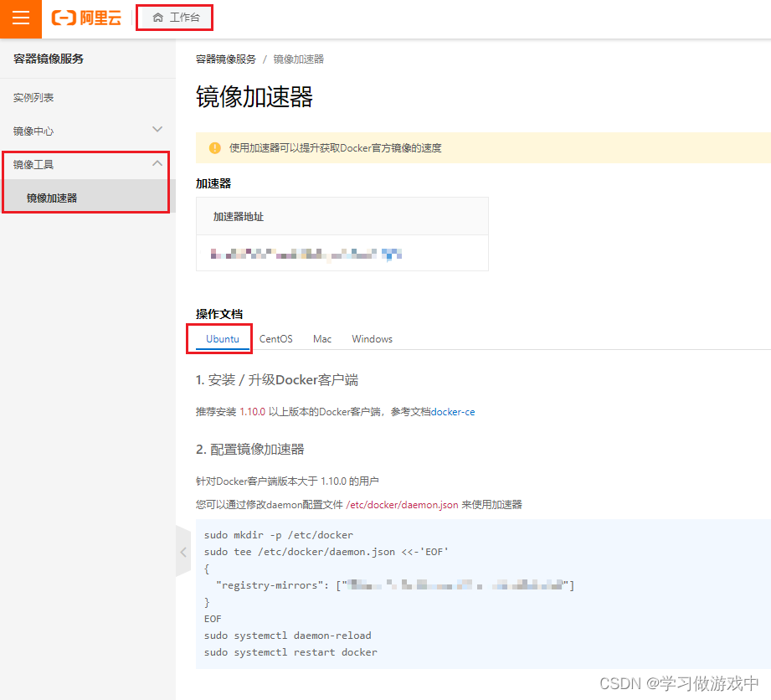771x700 pixels.
Task: Click the 'sudo systemctl restart docker' line
Action: pyautogui.click(x=290, y=652)
